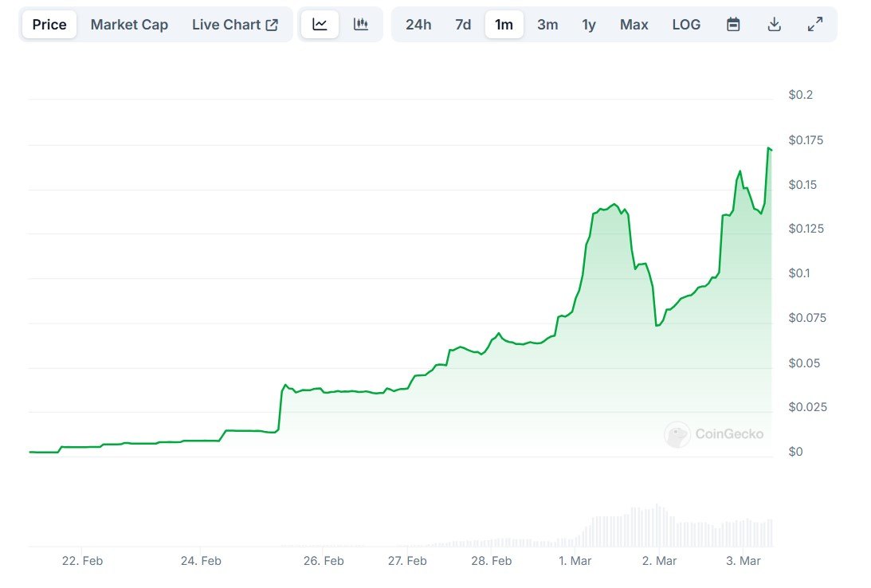Select the Market Cap tab
Screen dimensions: 871x588
pos(129,25)
